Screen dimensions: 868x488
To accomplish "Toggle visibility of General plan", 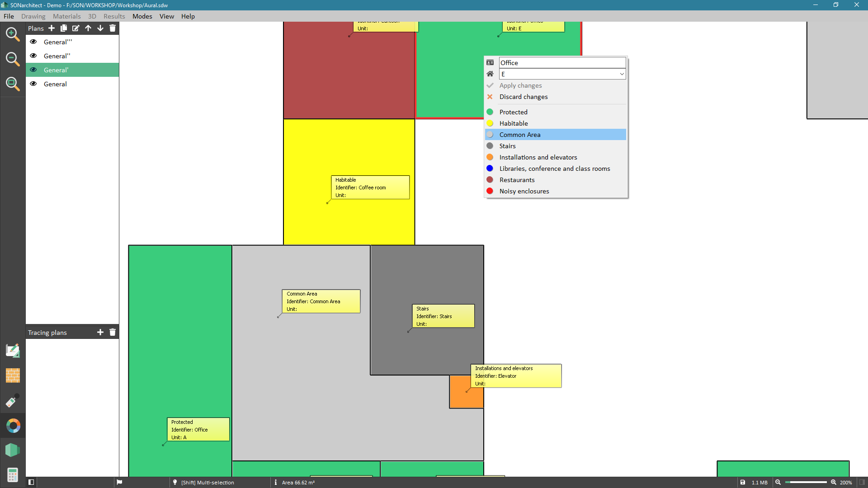I will tap(33, 84).
